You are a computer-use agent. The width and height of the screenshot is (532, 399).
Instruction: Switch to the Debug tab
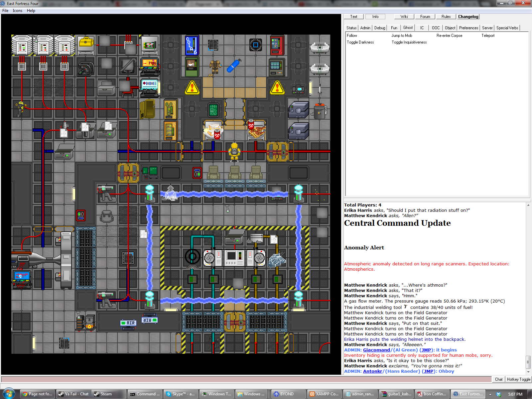pyautogui.click(x=380, y=28)
